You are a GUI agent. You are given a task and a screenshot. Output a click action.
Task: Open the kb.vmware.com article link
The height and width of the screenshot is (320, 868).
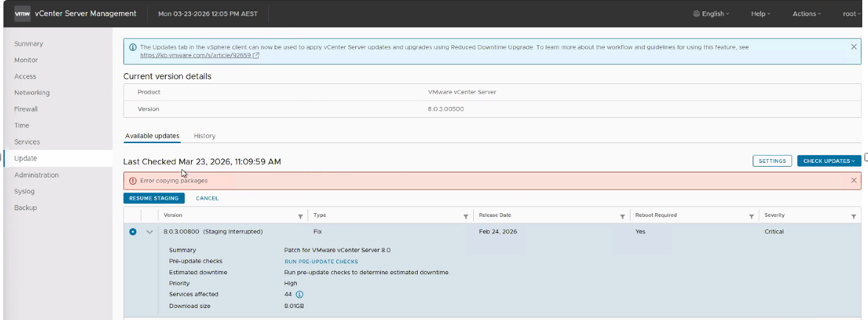[196, 55]
